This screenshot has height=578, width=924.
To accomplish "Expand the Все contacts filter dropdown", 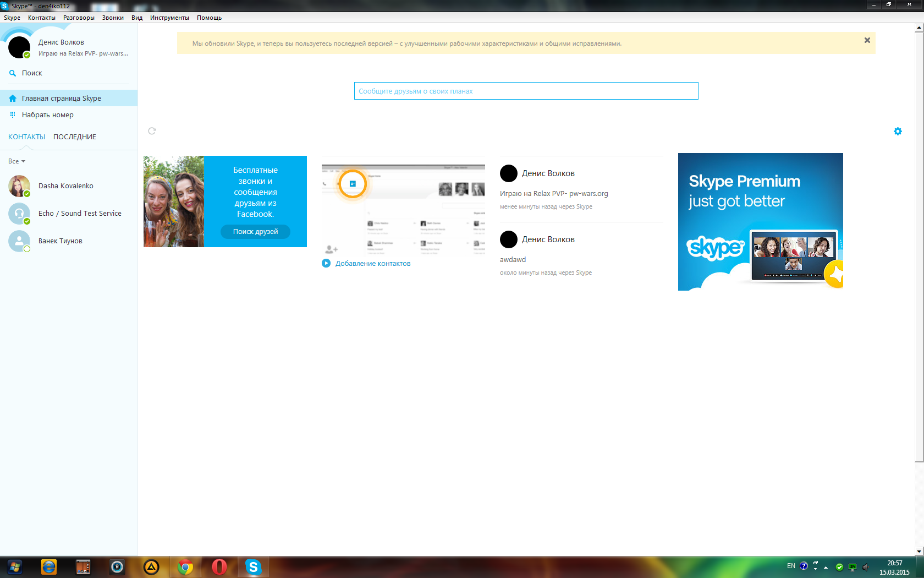I will coord(16,161).
